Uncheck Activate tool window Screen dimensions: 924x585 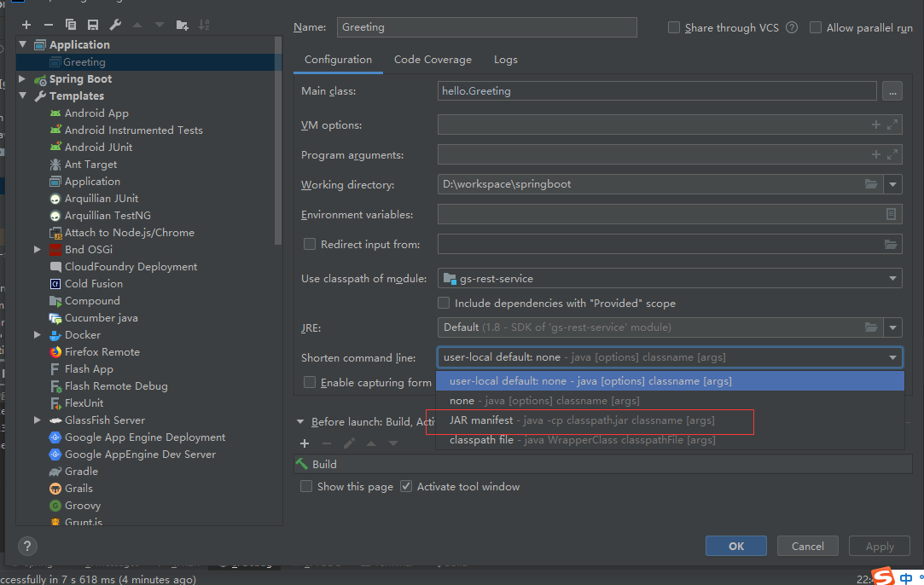(406, 487)
